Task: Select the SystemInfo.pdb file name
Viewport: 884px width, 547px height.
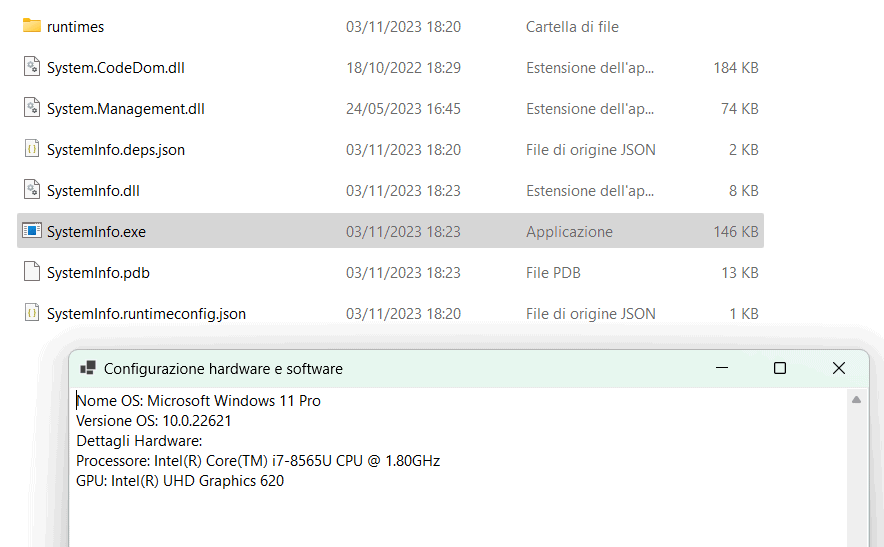Action: [98, 273]
